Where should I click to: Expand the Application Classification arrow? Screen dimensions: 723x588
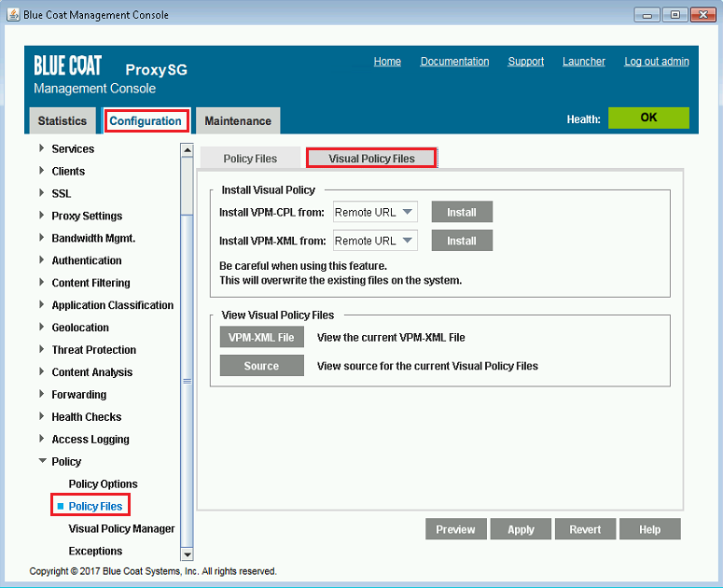(41, 304)
